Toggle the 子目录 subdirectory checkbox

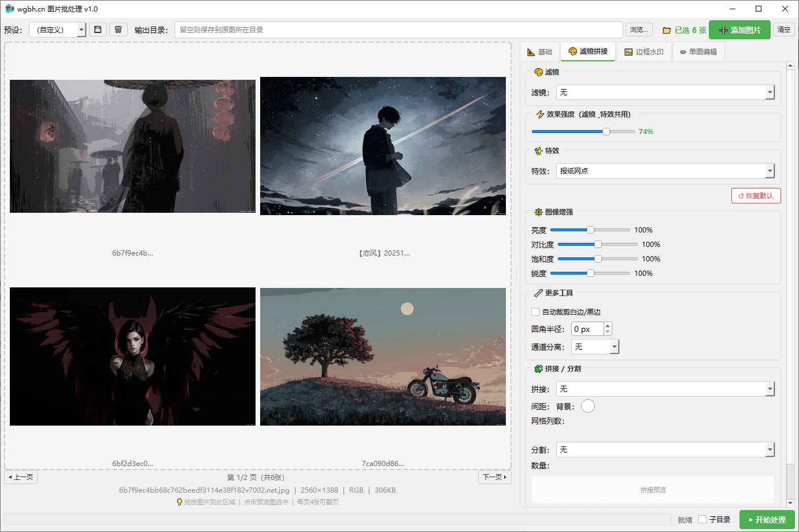point(702,519)
